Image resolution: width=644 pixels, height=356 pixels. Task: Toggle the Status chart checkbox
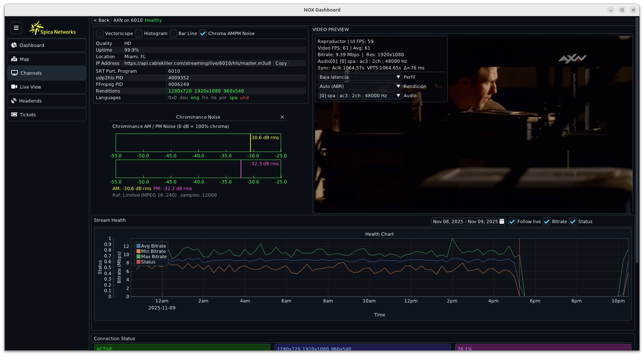click(x=573, y=221)
